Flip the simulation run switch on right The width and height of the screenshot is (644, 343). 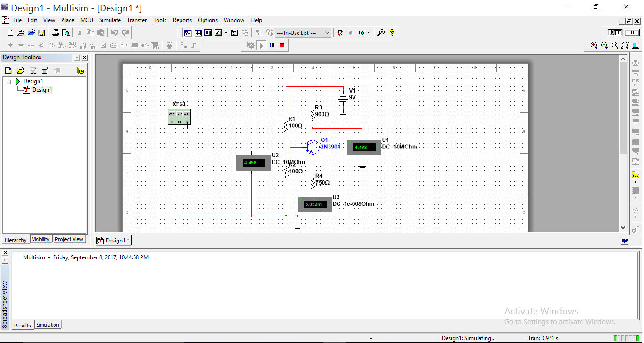[x=615, y=33]
